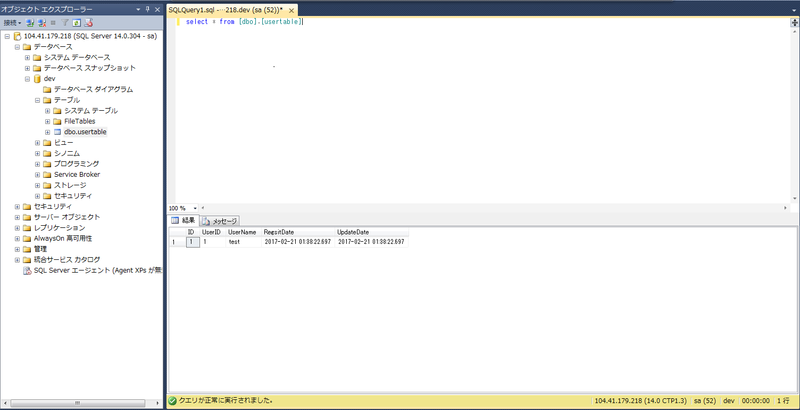Click status bar server 104.41.179.218 (14.0 CTP1.3)
Viewport: 800px width, 410px height.
pos(640,401)
